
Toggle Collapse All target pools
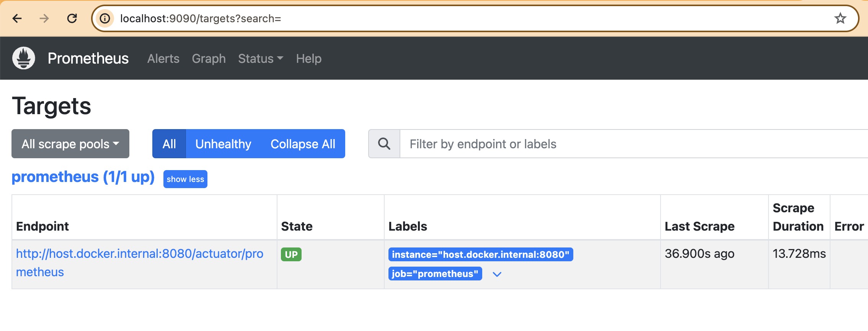pos(303,144)
